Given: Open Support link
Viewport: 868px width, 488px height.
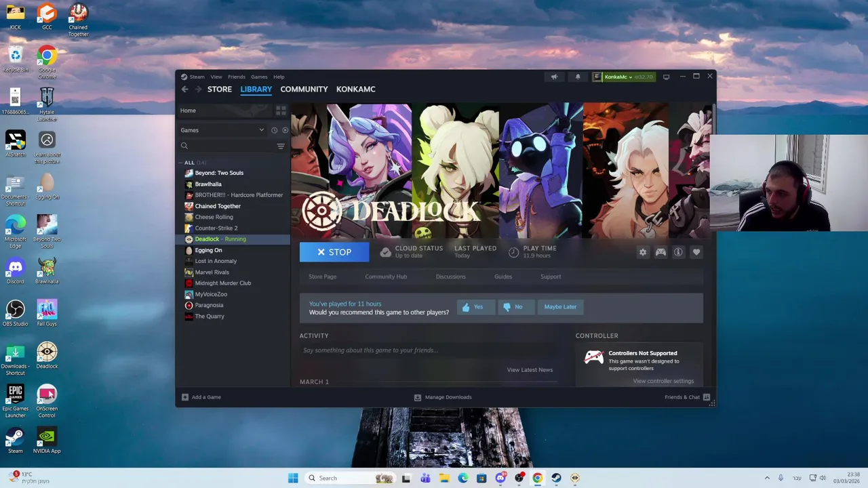Looking at the screenshot, I should [551, 277].
